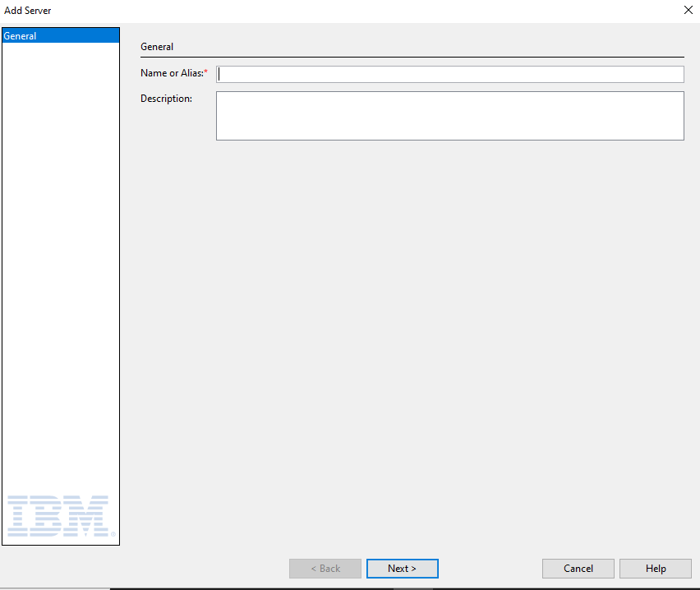The image size is (700, 590).
Task: Click blank dialog area below the Description box
Action: (411, 329)
